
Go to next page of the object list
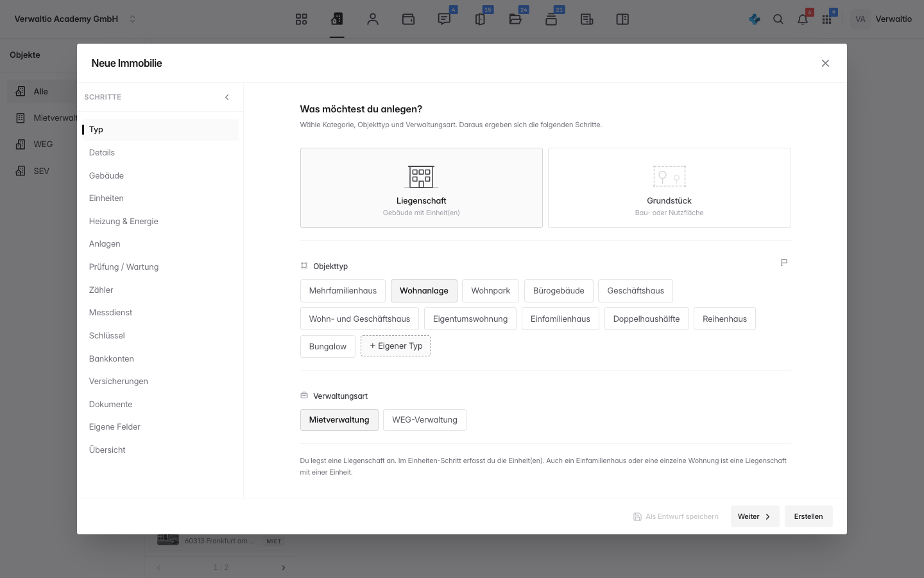[x=284, y=568]
